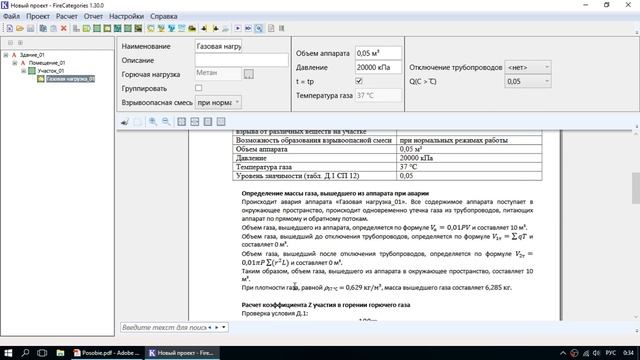
Task: Open Task View on the taskbar
Action: click(x=42, y=353)
